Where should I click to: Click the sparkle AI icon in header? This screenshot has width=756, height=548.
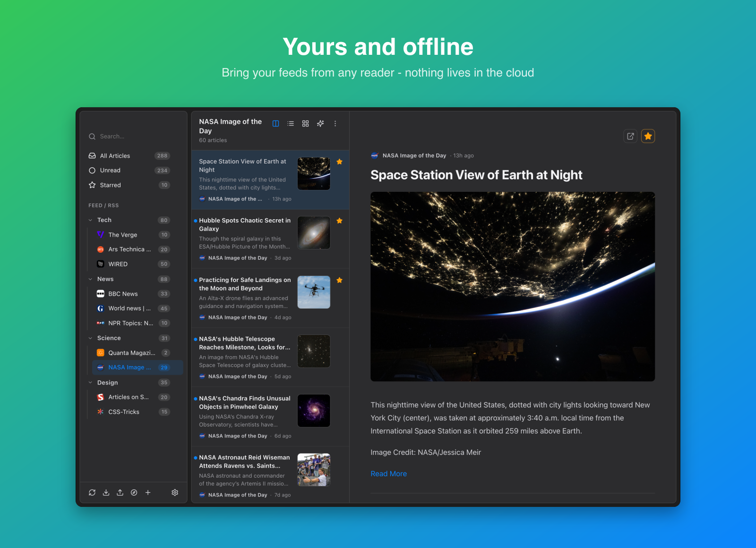point(320,124)
